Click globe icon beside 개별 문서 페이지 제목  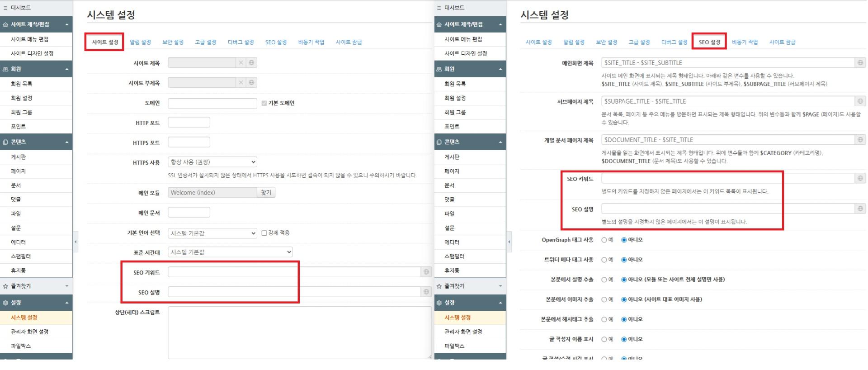(860, 140)
